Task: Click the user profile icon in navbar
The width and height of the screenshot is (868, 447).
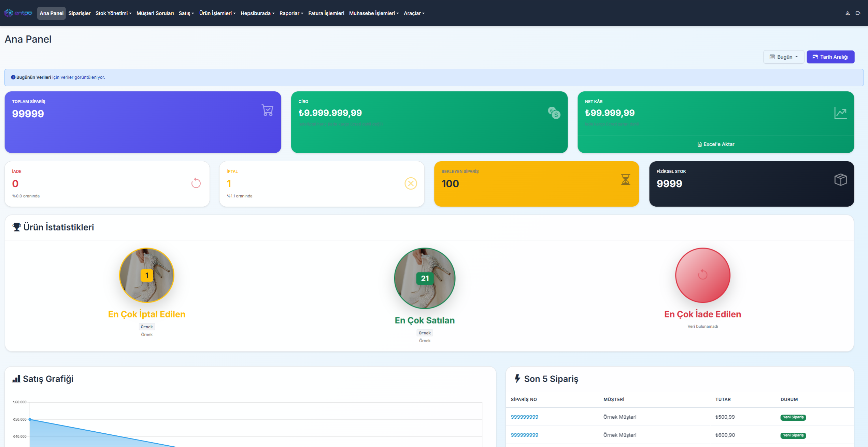Action: (848, 13)
